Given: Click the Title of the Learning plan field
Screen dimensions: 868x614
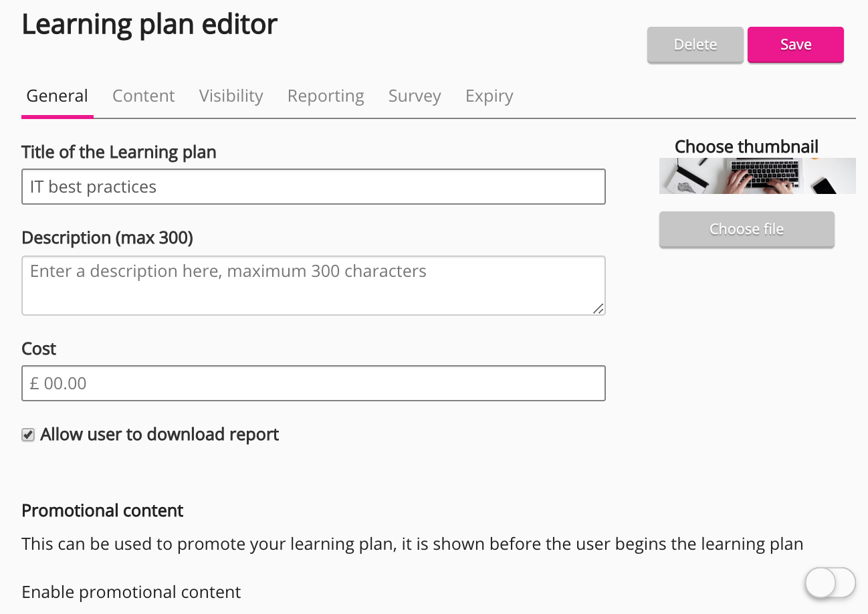Looking at the screenshot, I should click(x=313, y=187).
